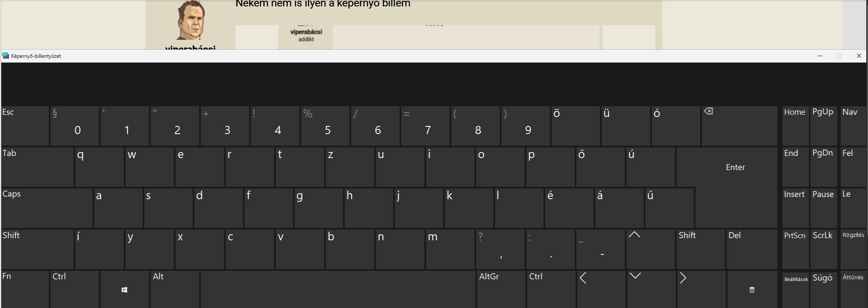Click the Rögzítés (dock) key

pos(853,249)
